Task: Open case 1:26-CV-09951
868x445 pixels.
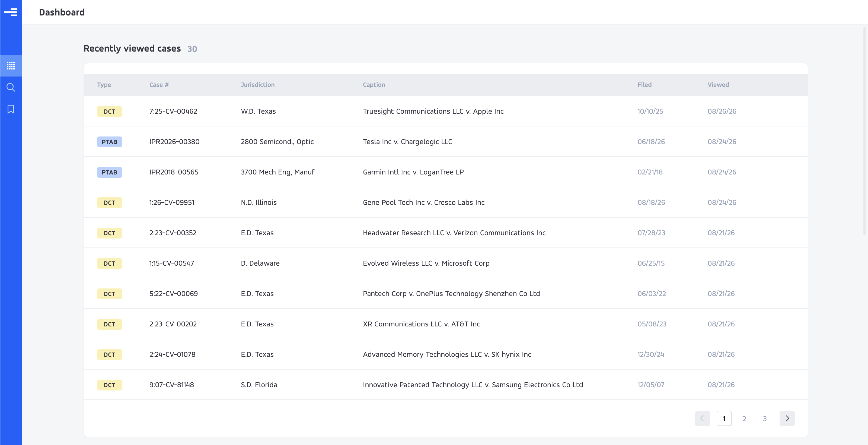Action: [172, 202]
